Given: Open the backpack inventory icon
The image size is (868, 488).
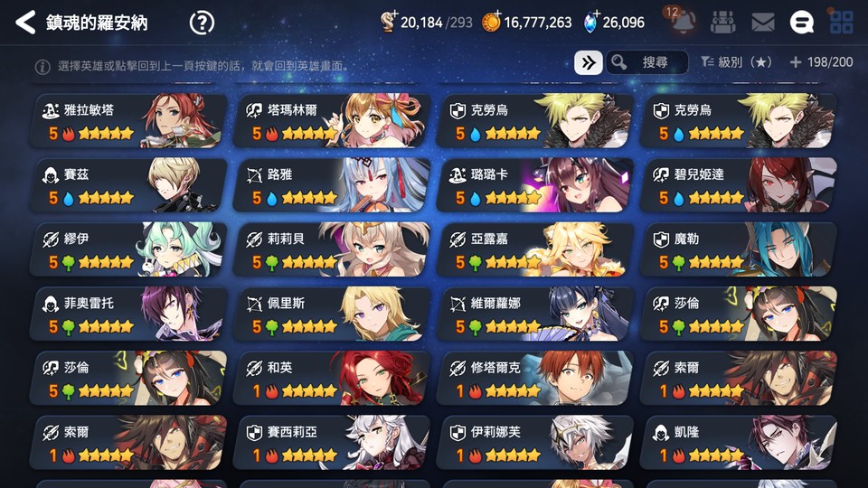Looking at the screenshot, I should pos(722,23).
